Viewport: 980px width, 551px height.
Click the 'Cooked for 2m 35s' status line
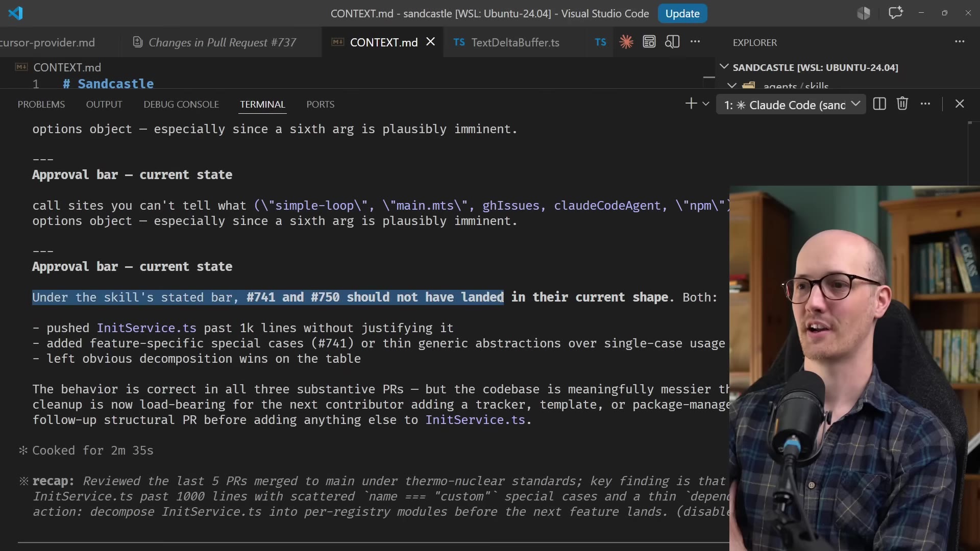pos(92,450)
